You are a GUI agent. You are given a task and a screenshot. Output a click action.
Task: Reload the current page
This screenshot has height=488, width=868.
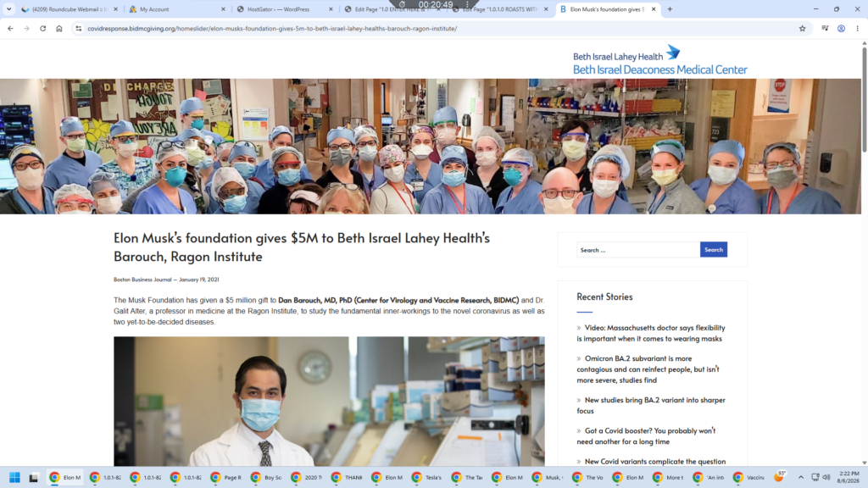click(x=42, y=28)
